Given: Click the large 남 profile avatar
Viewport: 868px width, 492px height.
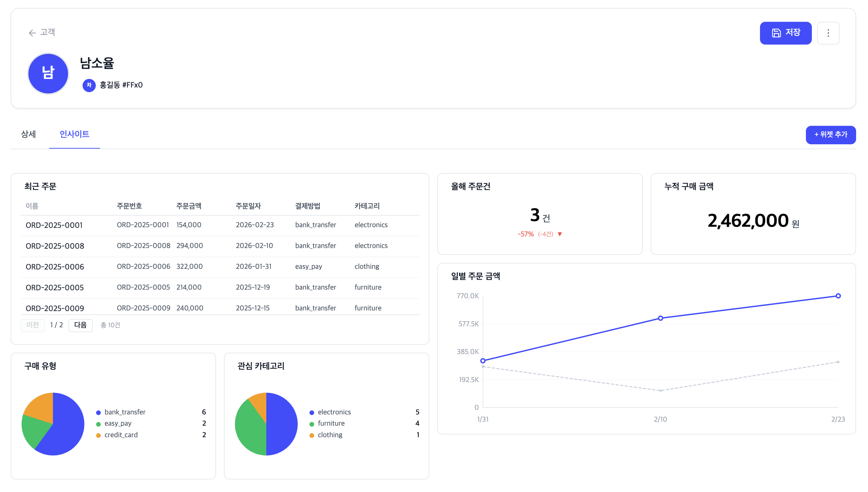Looking at the screenshot, I should pyautogui.click(x=48, y=73).
